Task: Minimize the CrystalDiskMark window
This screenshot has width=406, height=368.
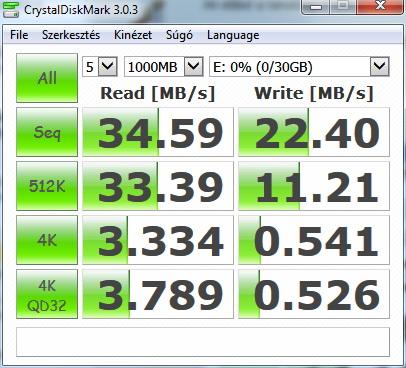Action: point(316,7)
